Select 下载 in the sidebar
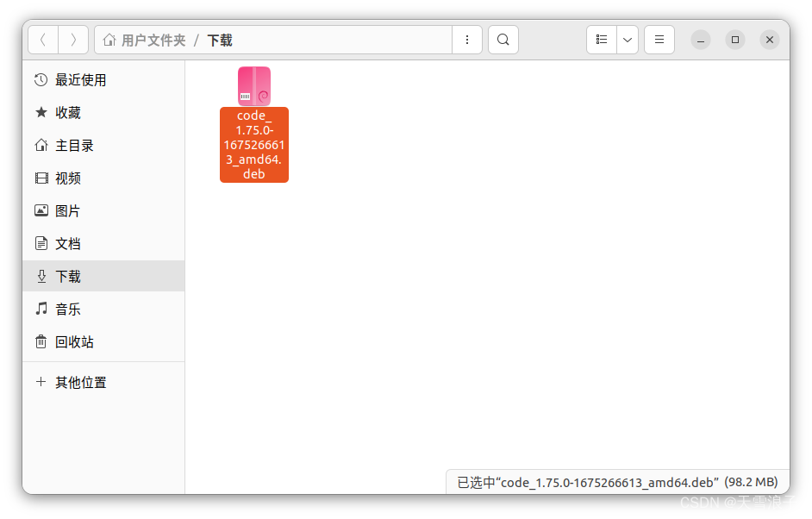812x519 pixels. (x=103, y=276)
